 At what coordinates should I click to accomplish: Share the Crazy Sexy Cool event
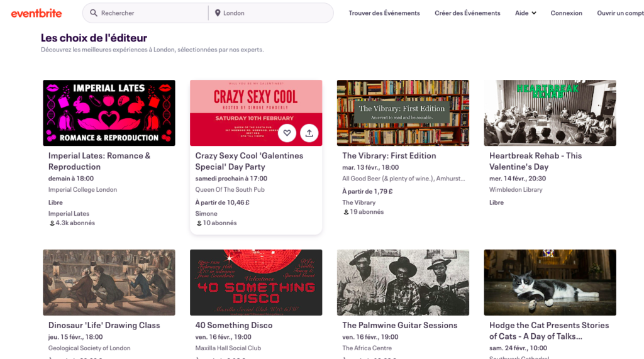(x=309, y=133)
